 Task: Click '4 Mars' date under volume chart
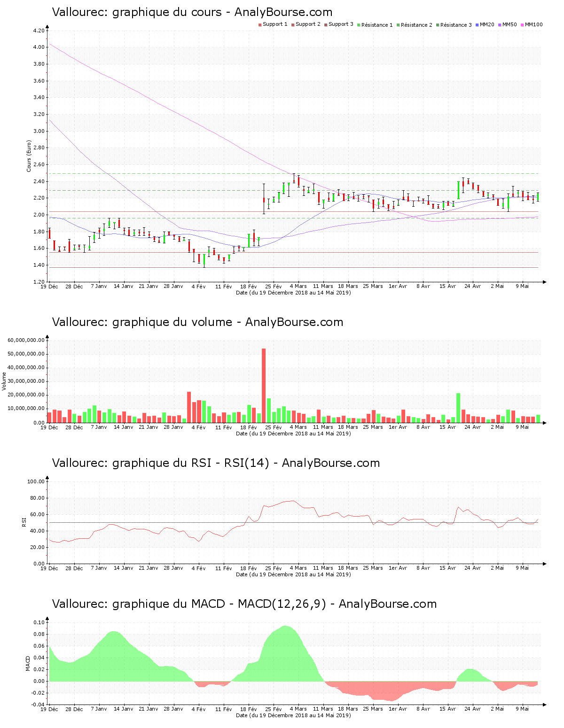click(x=298, y=427)
